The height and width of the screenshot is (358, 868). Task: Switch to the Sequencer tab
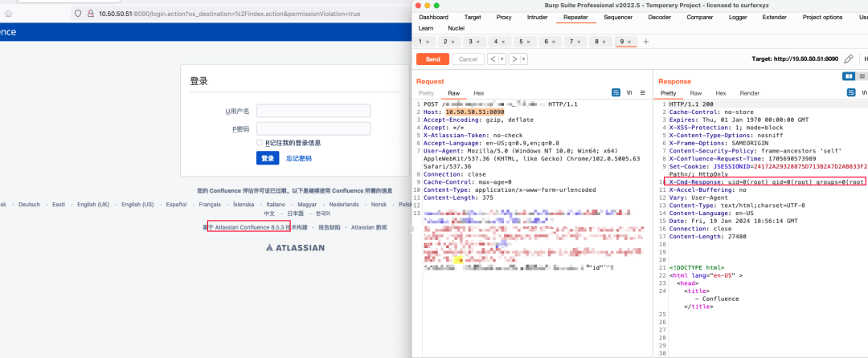click(618, 17)
